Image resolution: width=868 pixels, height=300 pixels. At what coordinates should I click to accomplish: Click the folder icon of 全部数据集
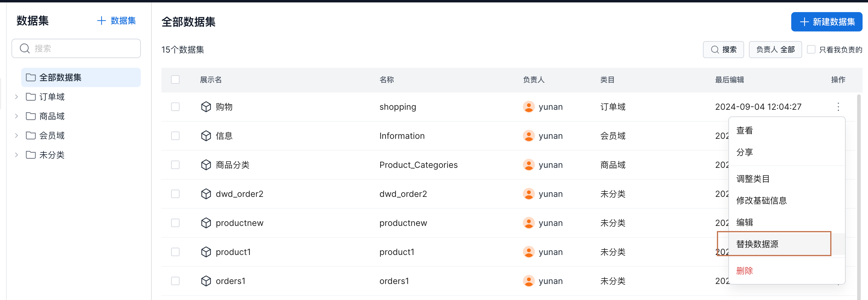coord(31,77)
